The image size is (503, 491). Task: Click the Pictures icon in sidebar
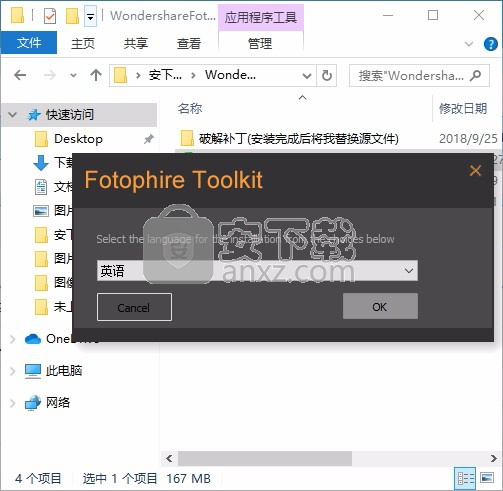(41, 211)
